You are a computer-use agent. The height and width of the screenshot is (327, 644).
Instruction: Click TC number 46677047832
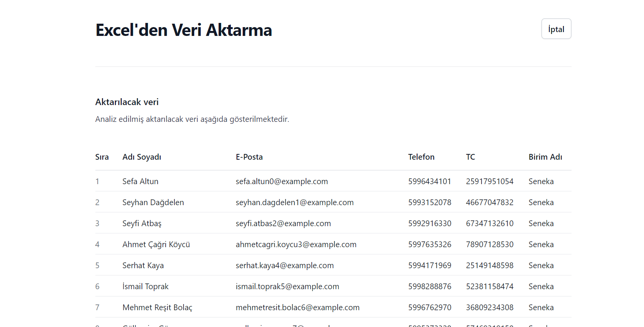(x=489, y=202)
